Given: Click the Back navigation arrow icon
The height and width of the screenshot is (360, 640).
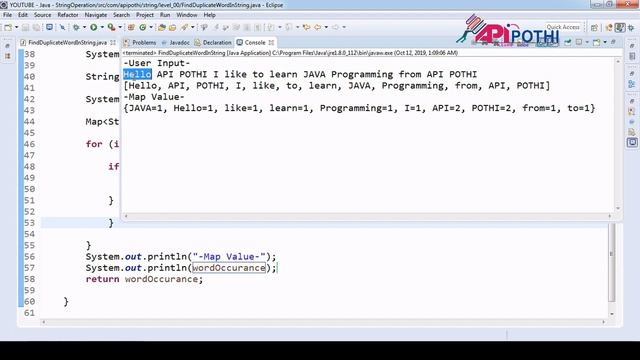Looking at the screenshot, I should coord(318,27).
